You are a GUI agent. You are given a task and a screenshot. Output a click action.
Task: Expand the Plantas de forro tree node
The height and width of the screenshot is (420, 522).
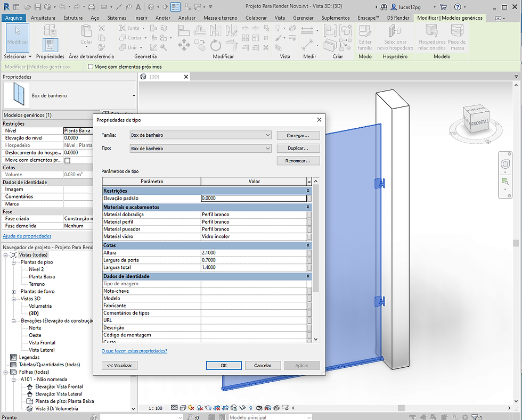pyautogui.click(x=14, y=292)
